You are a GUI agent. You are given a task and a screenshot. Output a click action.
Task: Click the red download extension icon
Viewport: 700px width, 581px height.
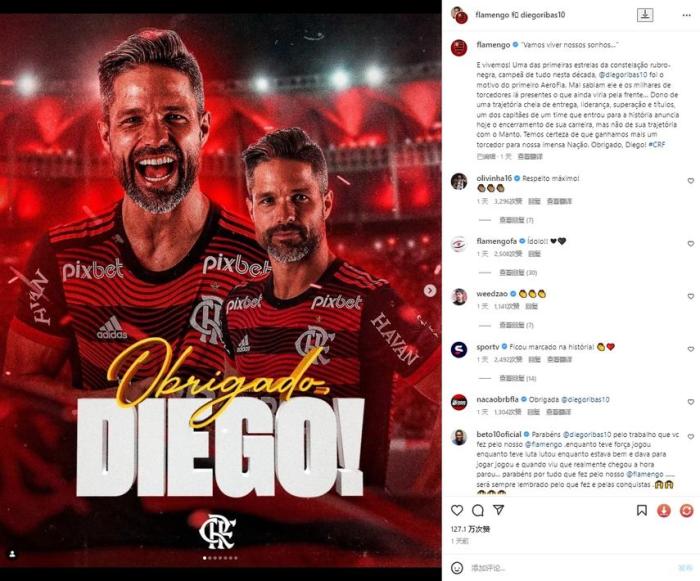664,510
